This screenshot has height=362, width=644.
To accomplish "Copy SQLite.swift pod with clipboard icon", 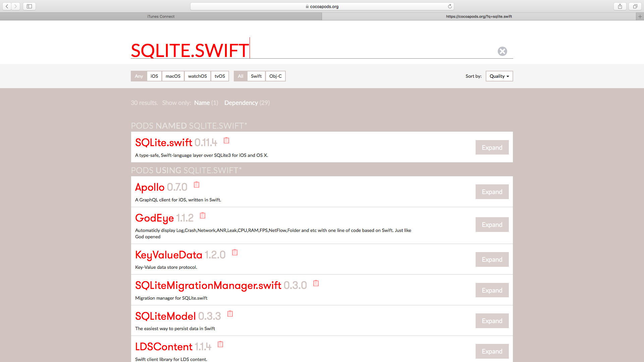I will coord(226,140).
